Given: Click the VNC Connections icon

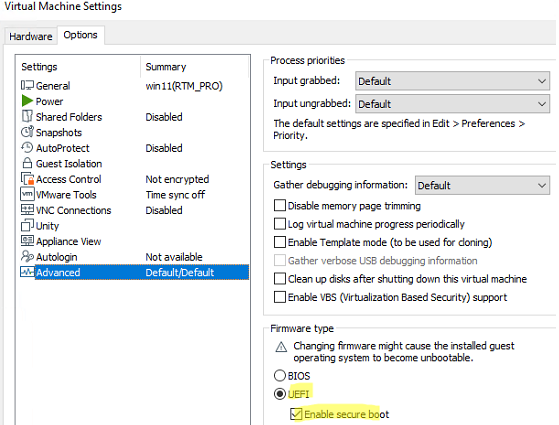Looking at the screenshot, I should tap(27, 210).
